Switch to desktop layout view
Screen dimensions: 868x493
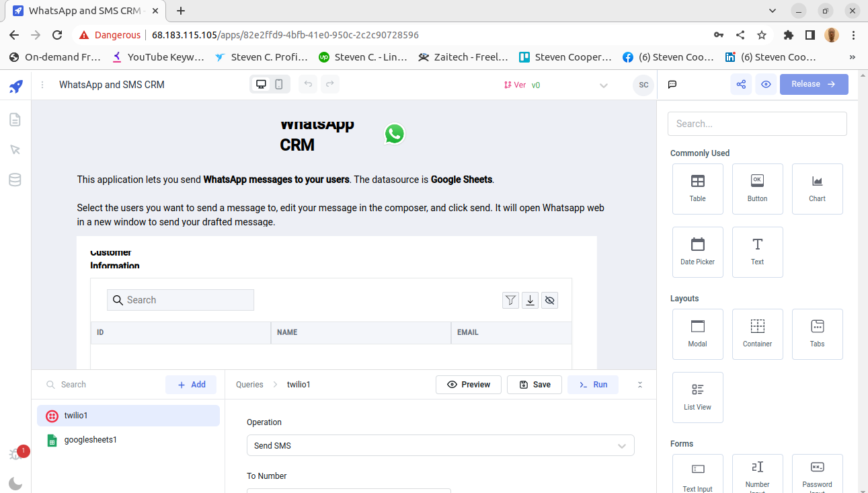261,84
